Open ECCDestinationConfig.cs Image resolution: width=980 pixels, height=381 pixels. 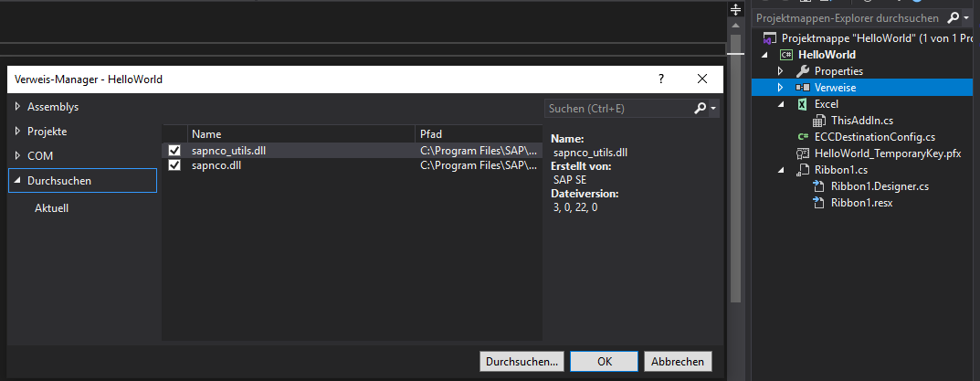pyautogui.click(x=875, y=137)
